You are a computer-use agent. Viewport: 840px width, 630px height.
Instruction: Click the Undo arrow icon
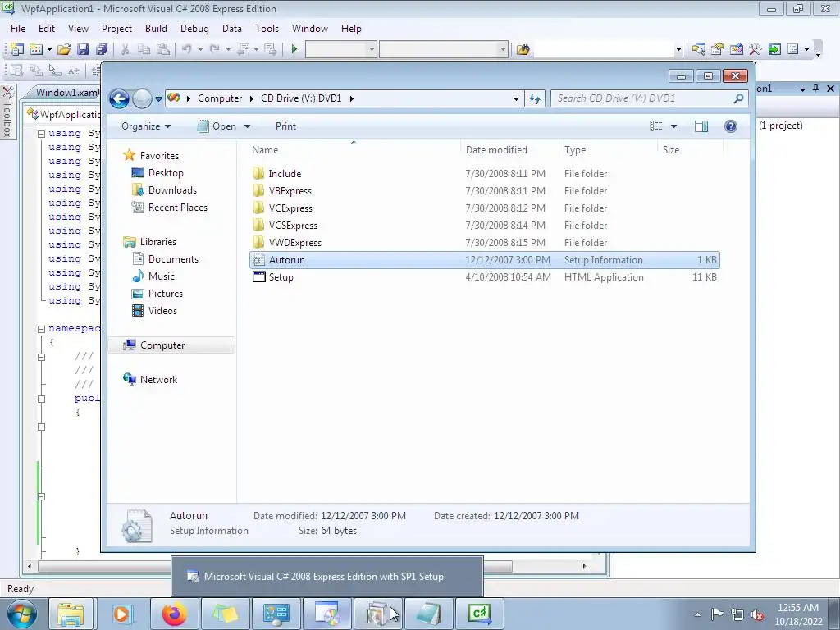point(186,50)
